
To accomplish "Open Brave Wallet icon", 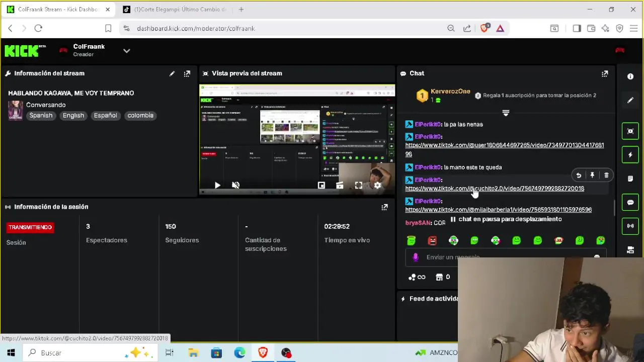I will coord(591,29).
